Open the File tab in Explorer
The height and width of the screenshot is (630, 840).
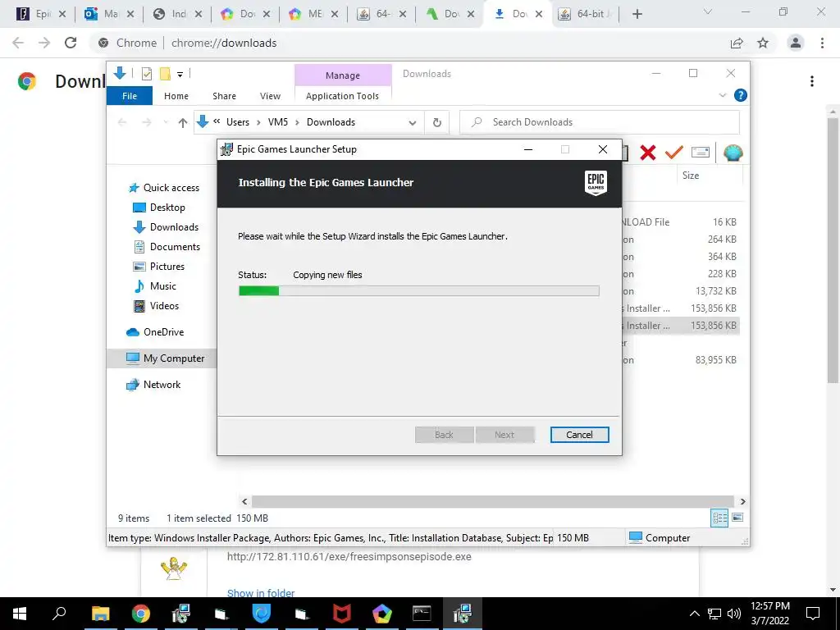(x=130, y=96)
